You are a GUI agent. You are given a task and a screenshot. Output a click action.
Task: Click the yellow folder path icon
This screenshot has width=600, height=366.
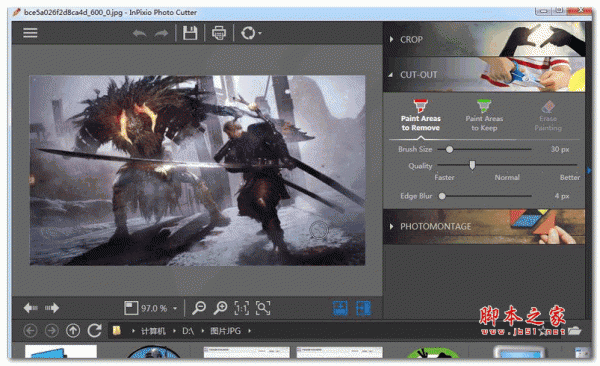click(117, 330)
